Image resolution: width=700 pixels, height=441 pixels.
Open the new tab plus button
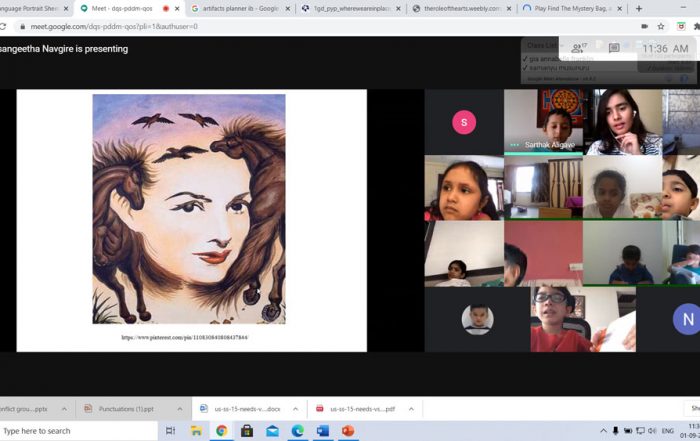point(639,8)
